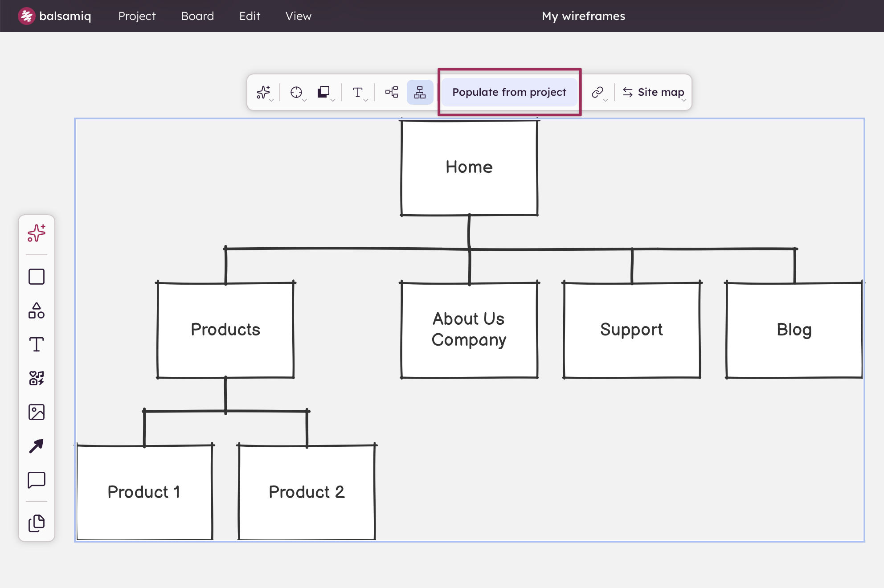Switch to vertical org-chart layout
This screenshot has width=884, height=588.
click(x=420, y=92)
